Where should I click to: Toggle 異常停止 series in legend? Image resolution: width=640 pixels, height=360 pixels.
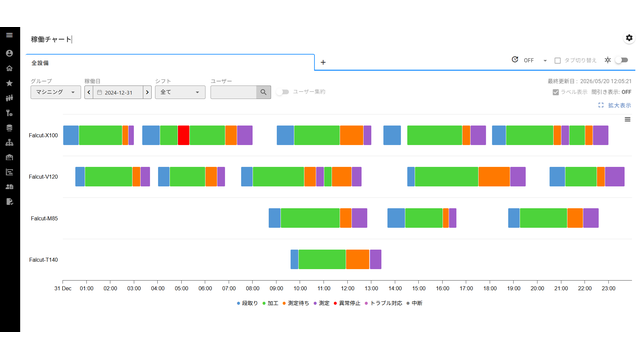coord(347,303)
